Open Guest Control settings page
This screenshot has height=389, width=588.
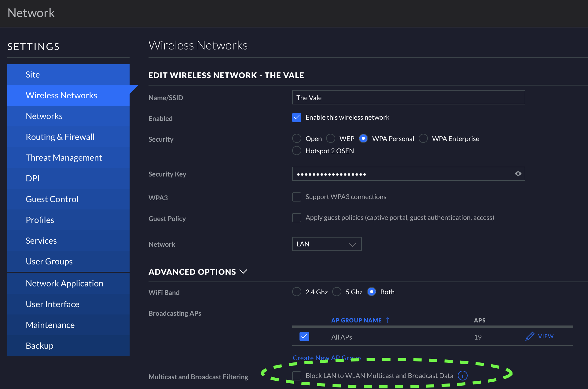point(52,199)
